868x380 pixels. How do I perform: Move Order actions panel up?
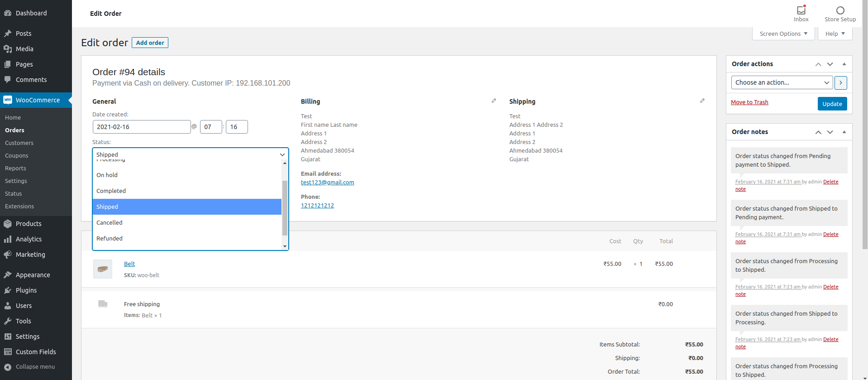818,64
